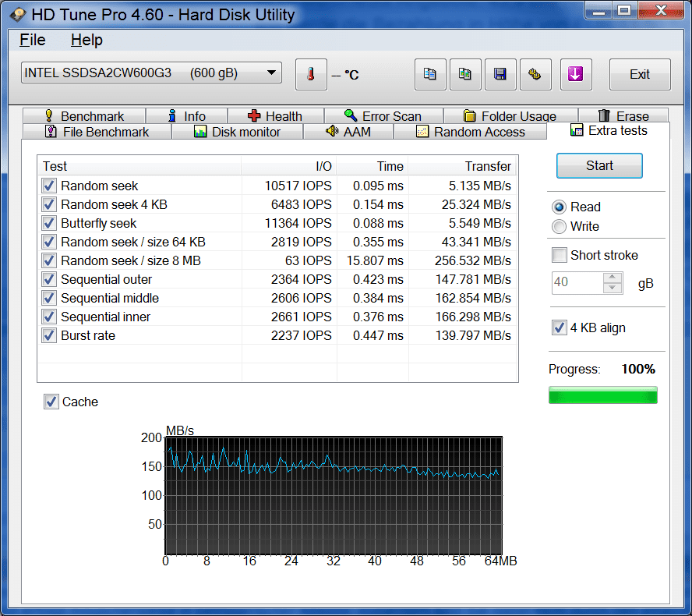Click the Time column header

372,166
